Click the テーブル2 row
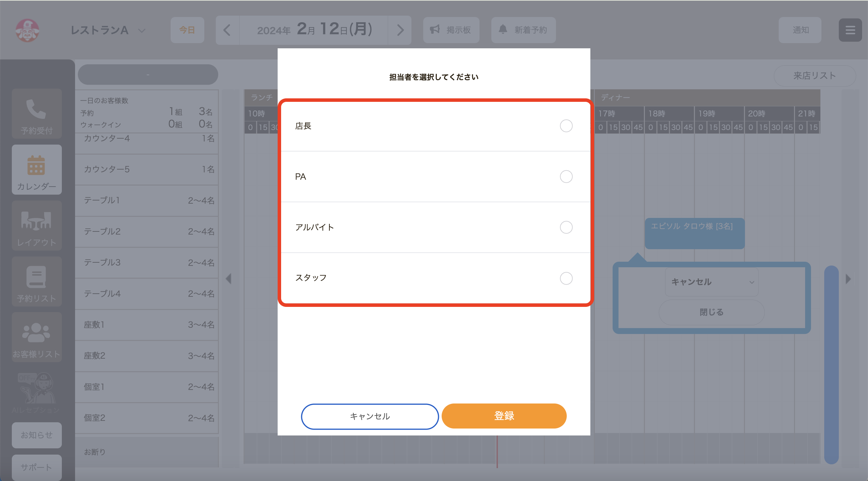 point(147,232)
